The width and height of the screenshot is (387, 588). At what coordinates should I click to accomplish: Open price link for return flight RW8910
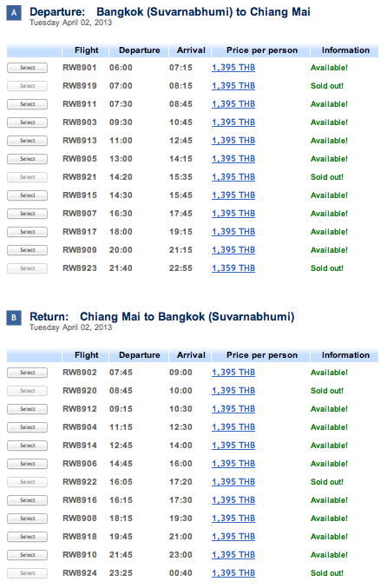(x=233, y=555)
